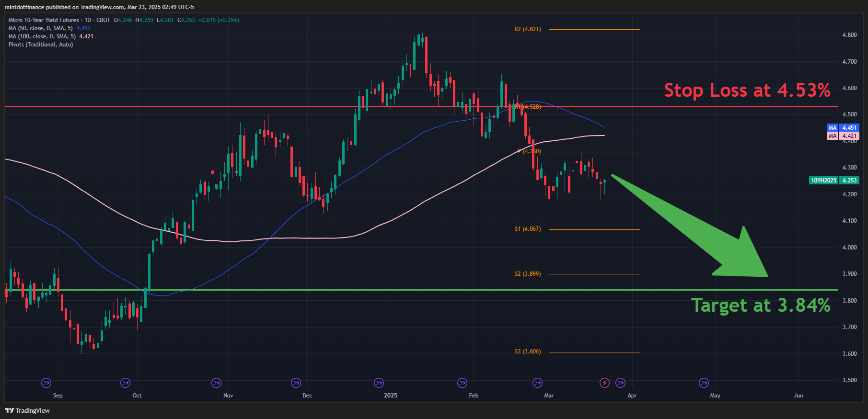Image resolution: width=868 pixels, height=419 pixels.
Task: Click the purple event marker left of Oct
Action: click(125, 383)
